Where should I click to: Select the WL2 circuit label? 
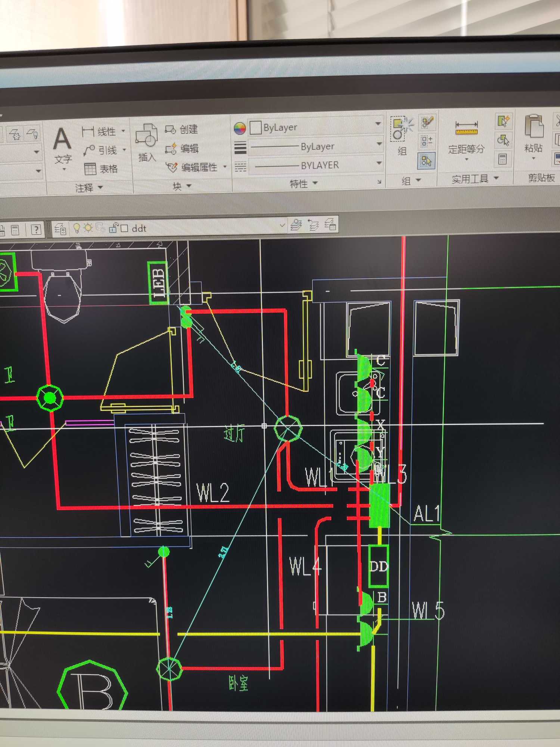click(213, 492)
